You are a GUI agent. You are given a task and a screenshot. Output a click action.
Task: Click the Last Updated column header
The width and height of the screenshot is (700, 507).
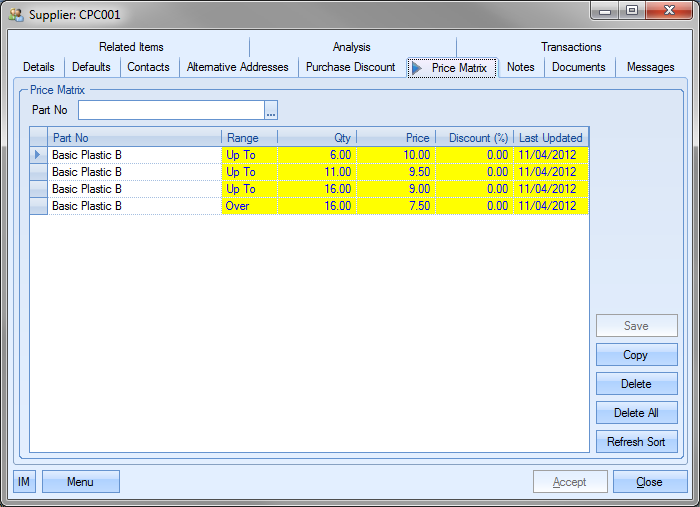(550, 138)
